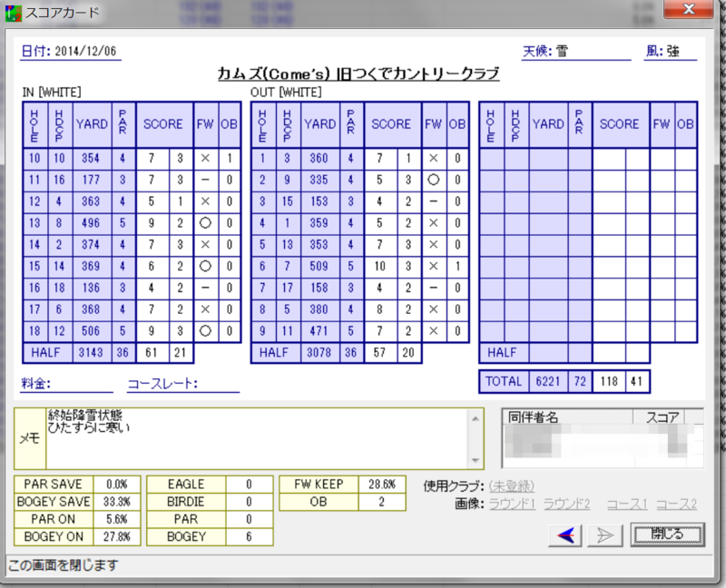The image size is (726, 588).
Task: Click hole 13 yard value 496
Action: [x=92, y=223]
